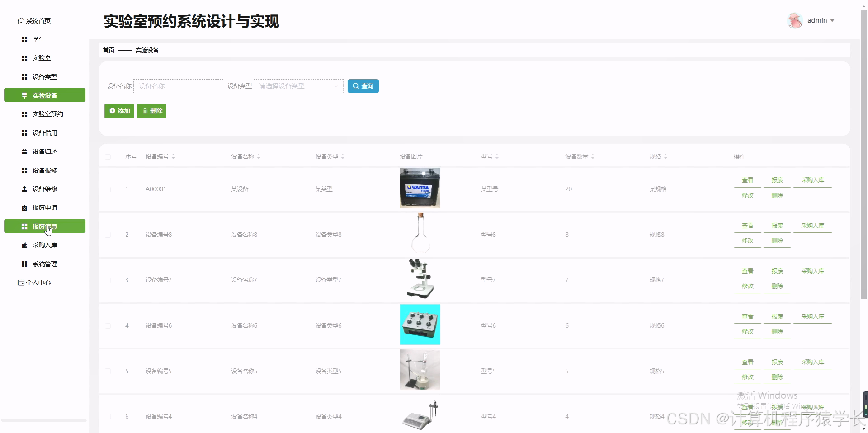The width and height of the screenshot is (868, 433).
Task: Open the 实验室预约 reservation sidebar icon
Action: click(25, 114)
